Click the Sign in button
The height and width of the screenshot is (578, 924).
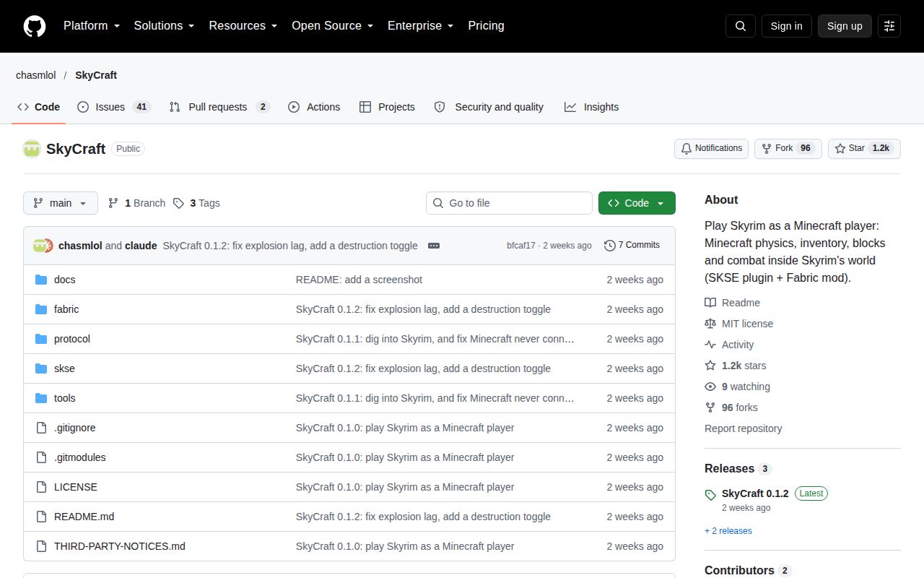coord(786,26)
